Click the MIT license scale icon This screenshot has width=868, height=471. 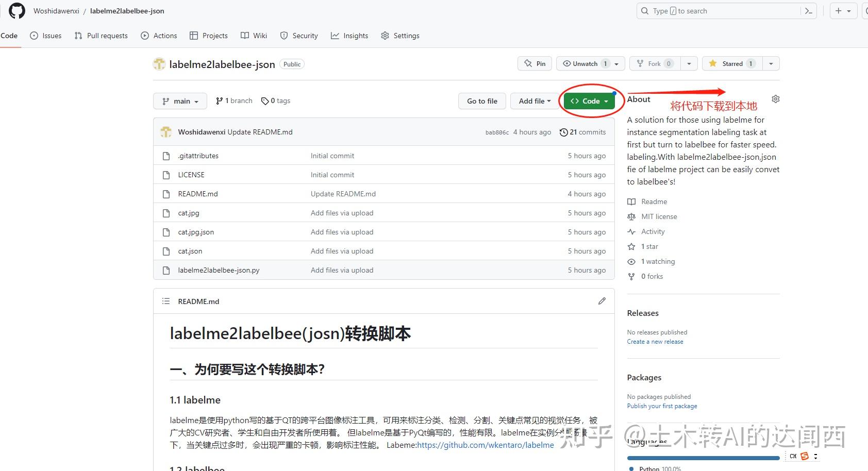631,216
